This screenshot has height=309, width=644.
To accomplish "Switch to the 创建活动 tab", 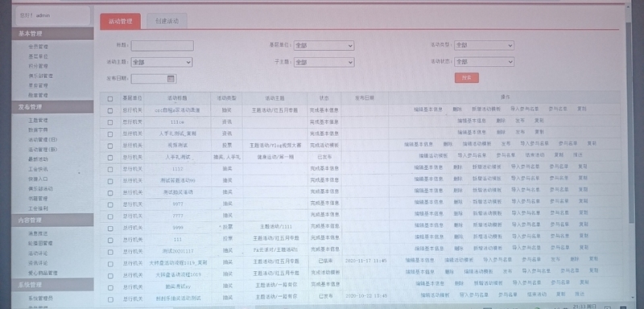I will pos(167,21).
